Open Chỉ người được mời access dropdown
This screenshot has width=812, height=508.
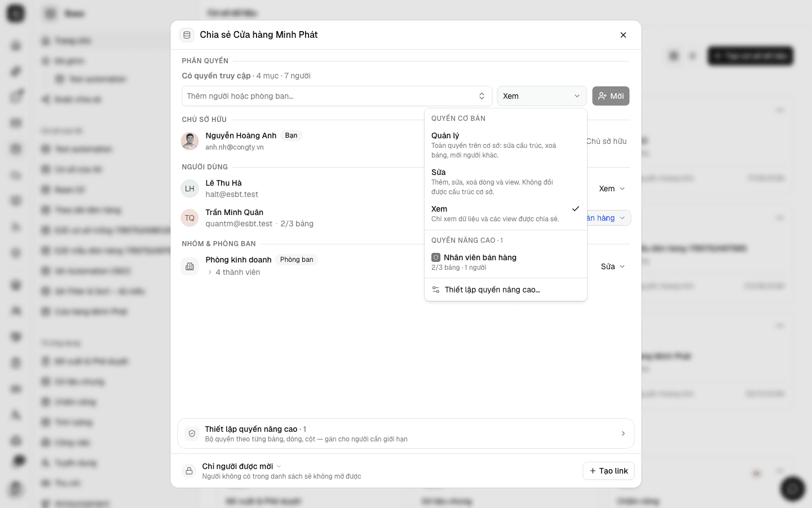(242, 466)
